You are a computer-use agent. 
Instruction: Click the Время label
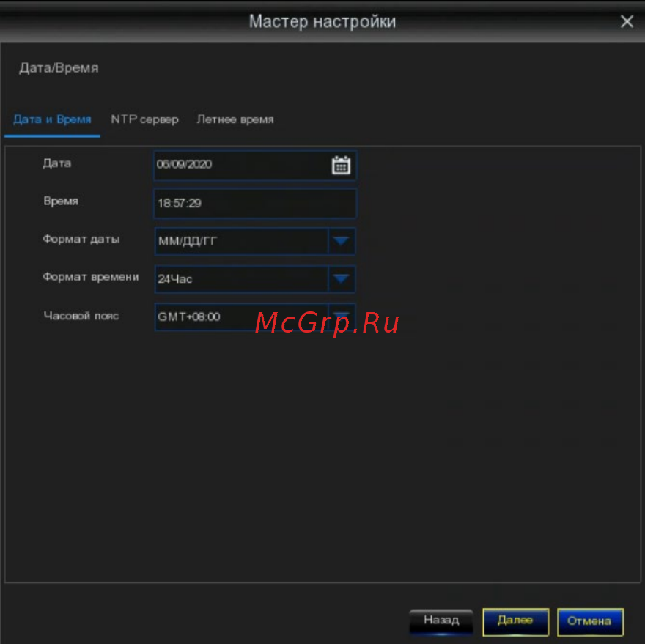(x=61, y=201)
